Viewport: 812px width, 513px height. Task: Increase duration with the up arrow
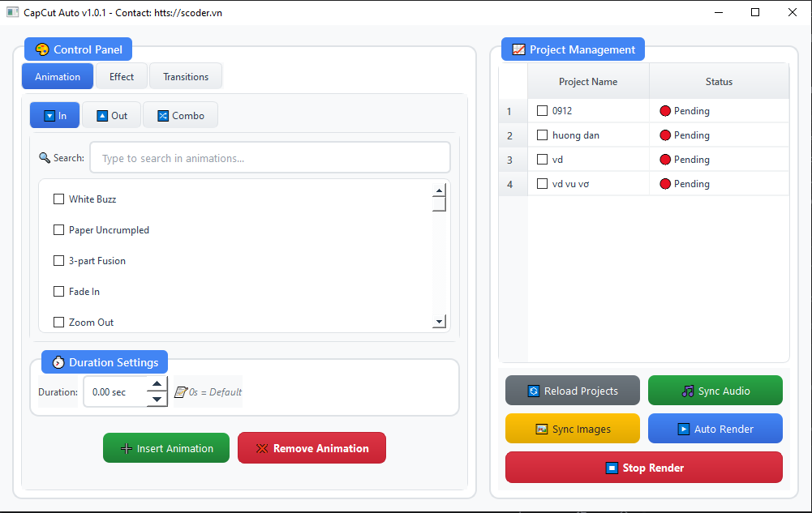point(157,383)
